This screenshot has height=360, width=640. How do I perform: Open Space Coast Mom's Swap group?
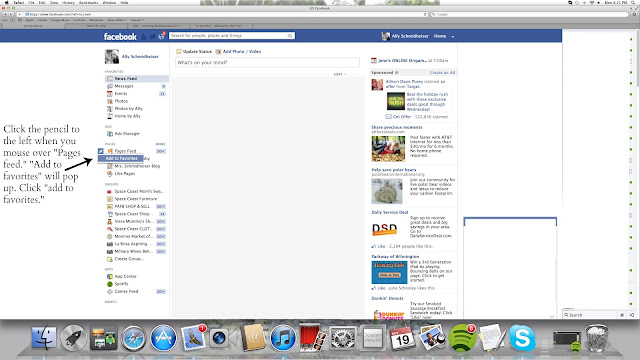pyautogui.click(x=139, y=191)
